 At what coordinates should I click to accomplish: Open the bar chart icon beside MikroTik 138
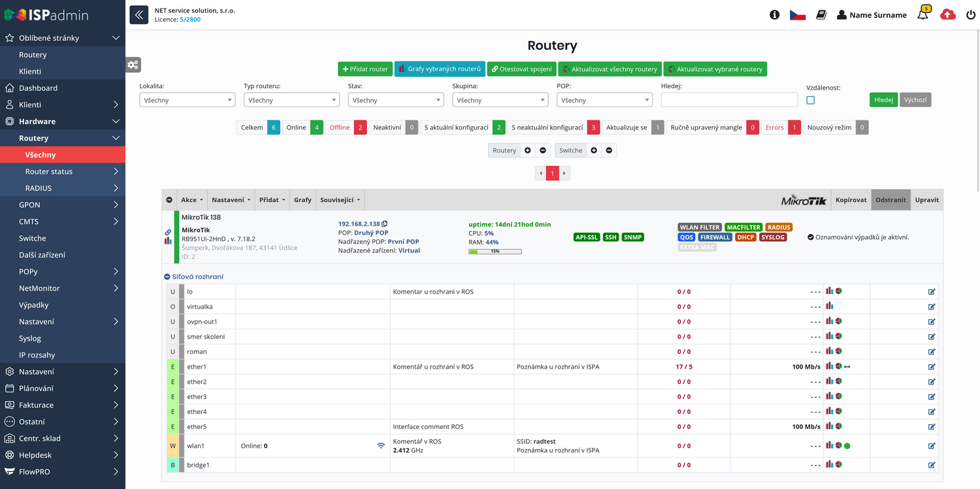pos(168,241)
